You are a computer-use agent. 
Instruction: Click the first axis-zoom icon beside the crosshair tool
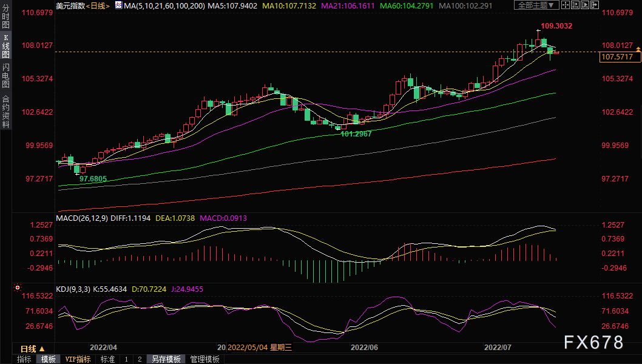[575, 5]
